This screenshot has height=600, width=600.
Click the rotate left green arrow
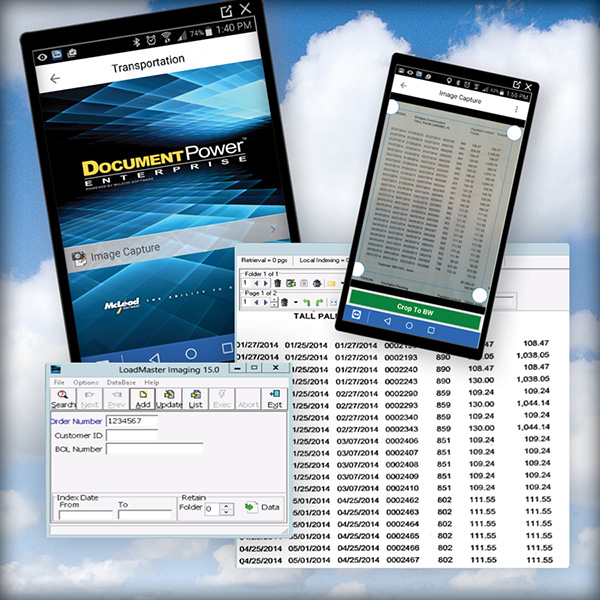click(307, 302)
